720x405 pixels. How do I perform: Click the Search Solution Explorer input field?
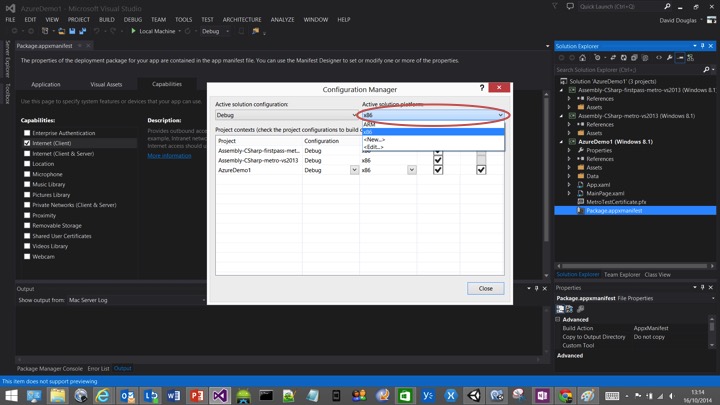pos(628,70)
